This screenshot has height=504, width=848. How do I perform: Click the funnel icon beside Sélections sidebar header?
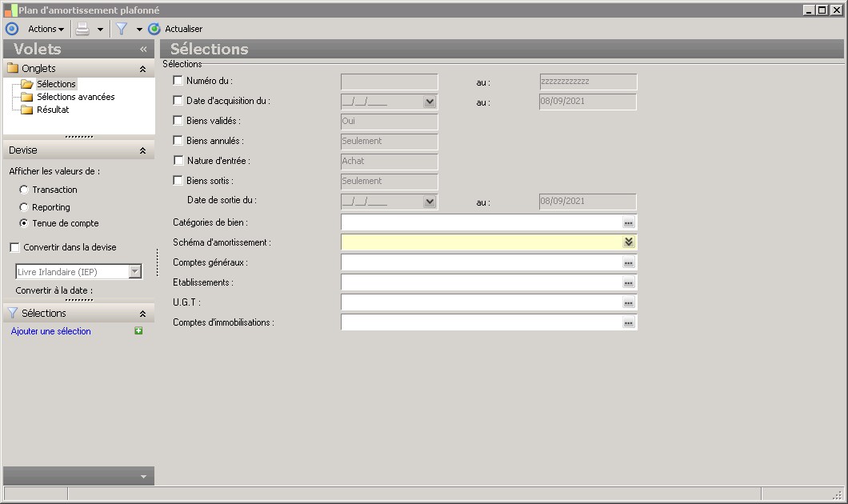13,313
